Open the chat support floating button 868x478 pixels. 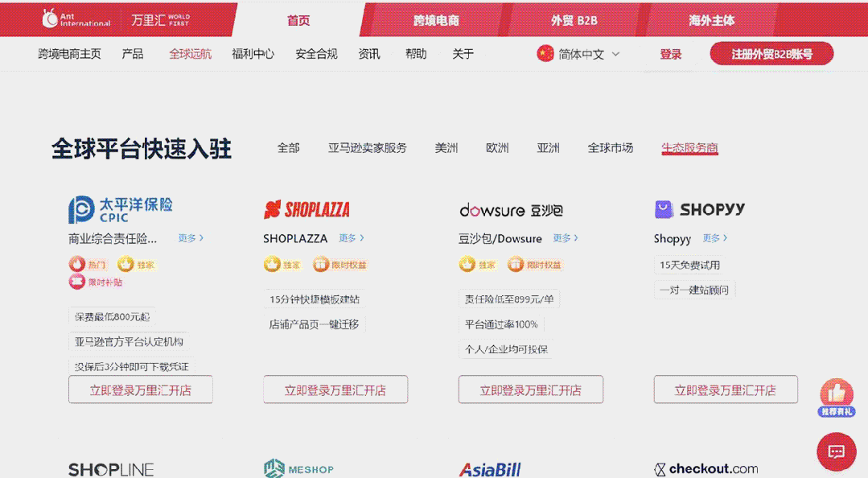(837, 452)
